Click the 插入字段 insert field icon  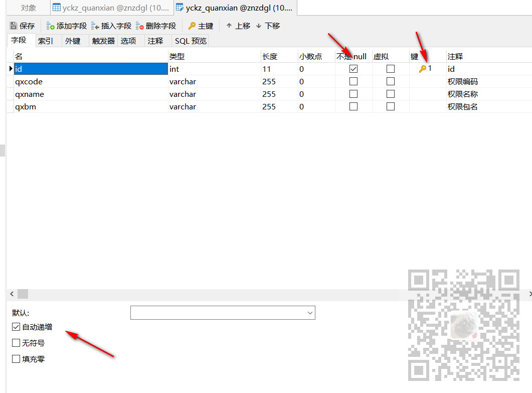(95, 26)
